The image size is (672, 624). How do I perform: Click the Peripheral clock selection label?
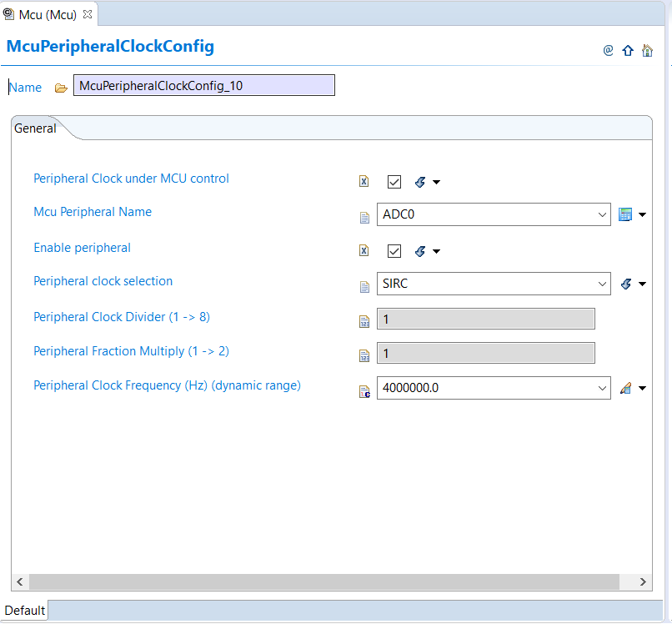pos(103,281)
